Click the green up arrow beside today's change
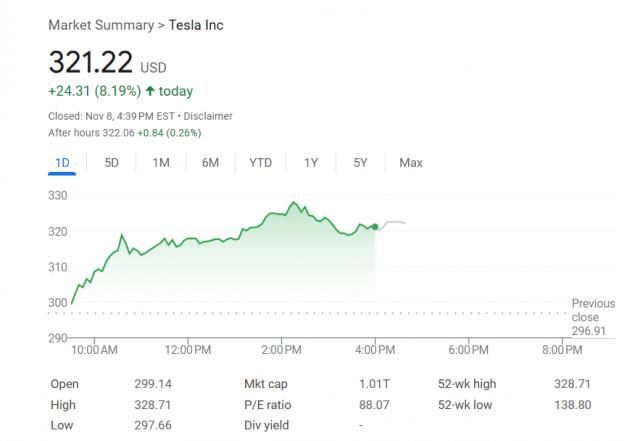The image size is (640, 441). [150, 91]
